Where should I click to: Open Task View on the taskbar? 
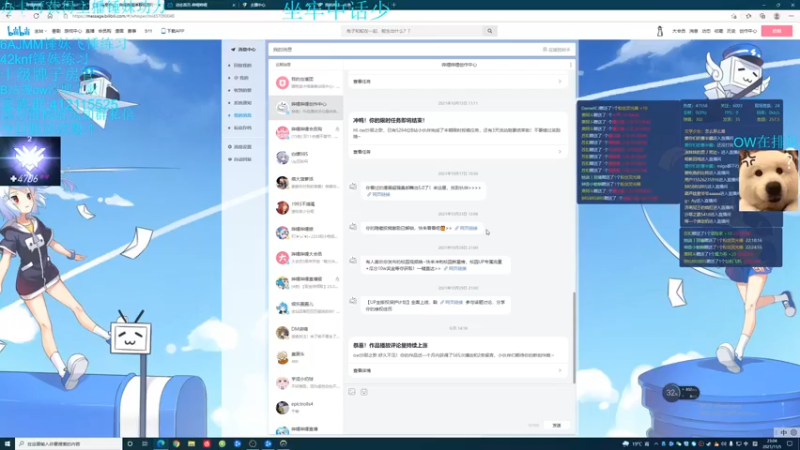pyautogui.click(x=145, y=444)
